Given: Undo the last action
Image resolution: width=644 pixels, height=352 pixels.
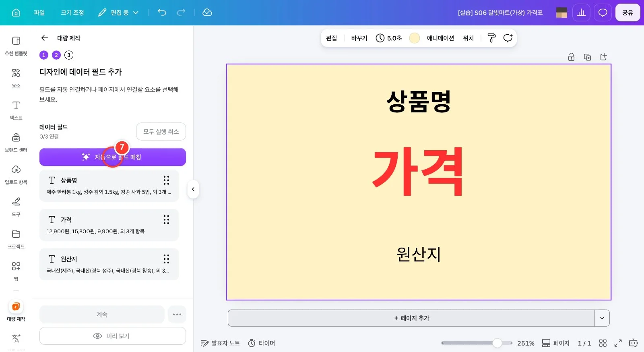Looking at the screenshot, I should tap(162, 12).
